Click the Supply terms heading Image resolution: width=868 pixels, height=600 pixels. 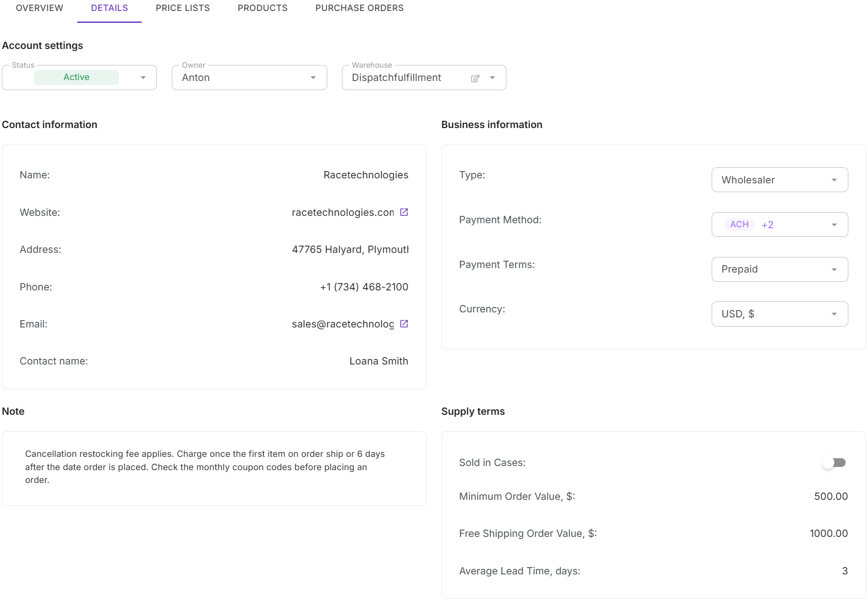click(473, 411)
